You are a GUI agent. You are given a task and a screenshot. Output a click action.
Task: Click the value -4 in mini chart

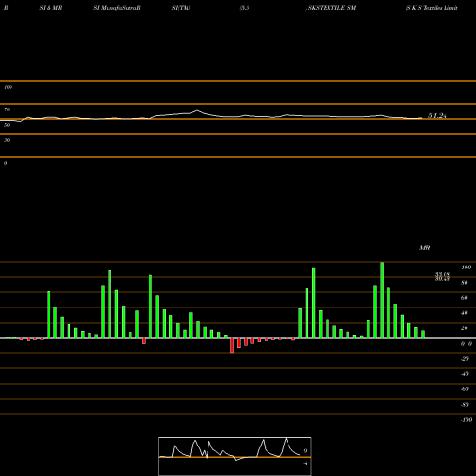click(305, 463)
